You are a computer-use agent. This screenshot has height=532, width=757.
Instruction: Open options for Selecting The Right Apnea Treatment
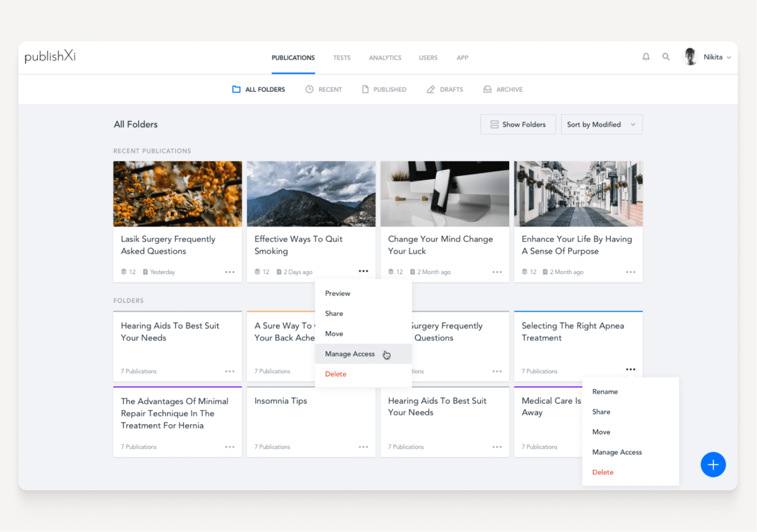pyautogui.click(x=631, y=369)
